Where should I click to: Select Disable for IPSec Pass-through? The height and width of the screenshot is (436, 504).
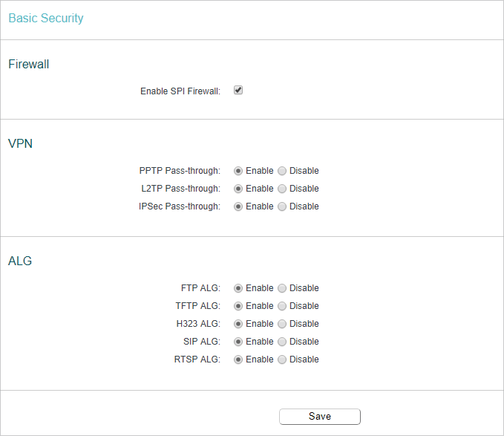[x=282, y=206]
